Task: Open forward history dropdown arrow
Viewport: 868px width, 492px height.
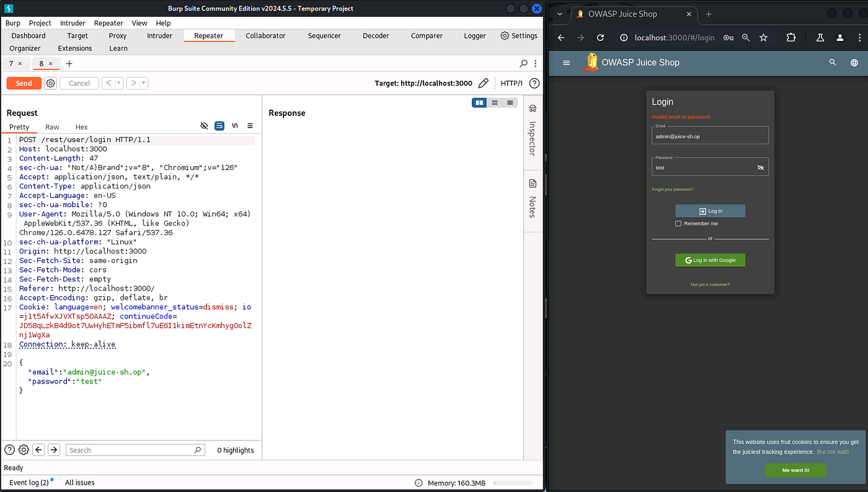Action: pos(144,83)
